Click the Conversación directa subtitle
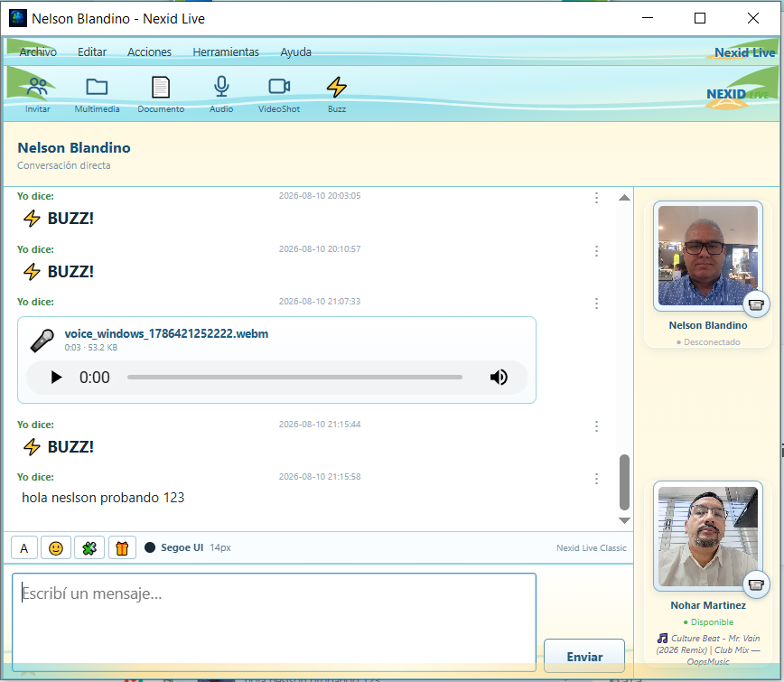 64,165
